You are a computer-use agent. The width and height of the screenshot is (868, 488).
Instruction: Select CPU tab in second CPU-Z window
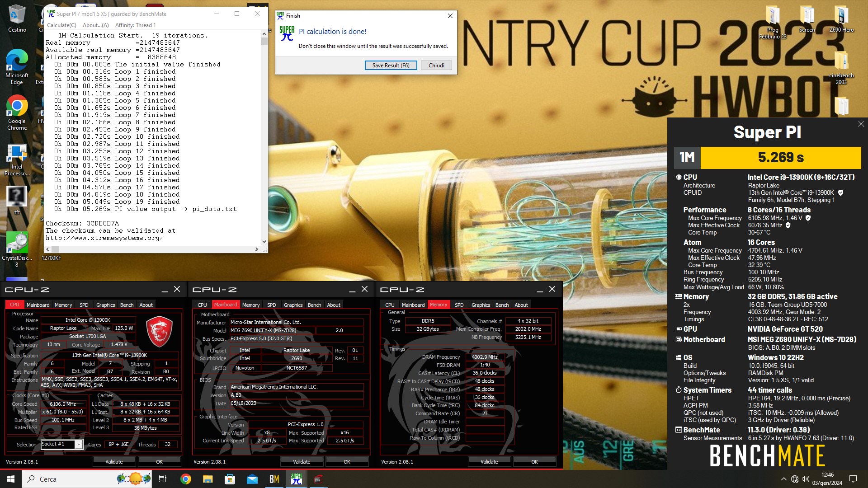[x=202, y=305]
